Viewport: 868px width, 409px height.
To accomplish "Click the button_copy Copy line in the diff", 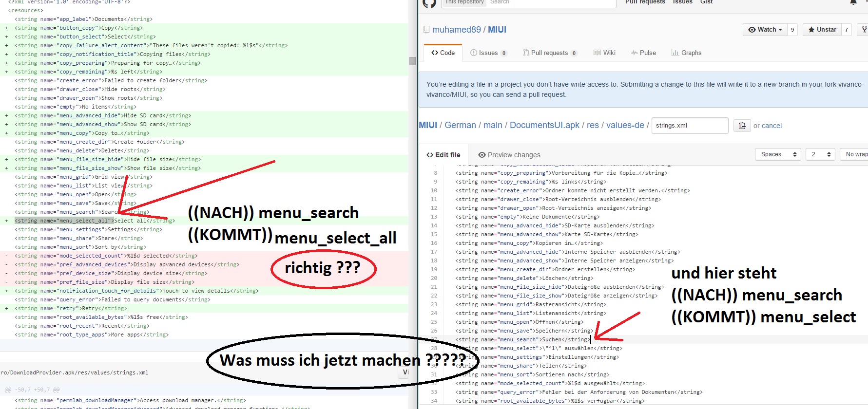I will (78, 28).
